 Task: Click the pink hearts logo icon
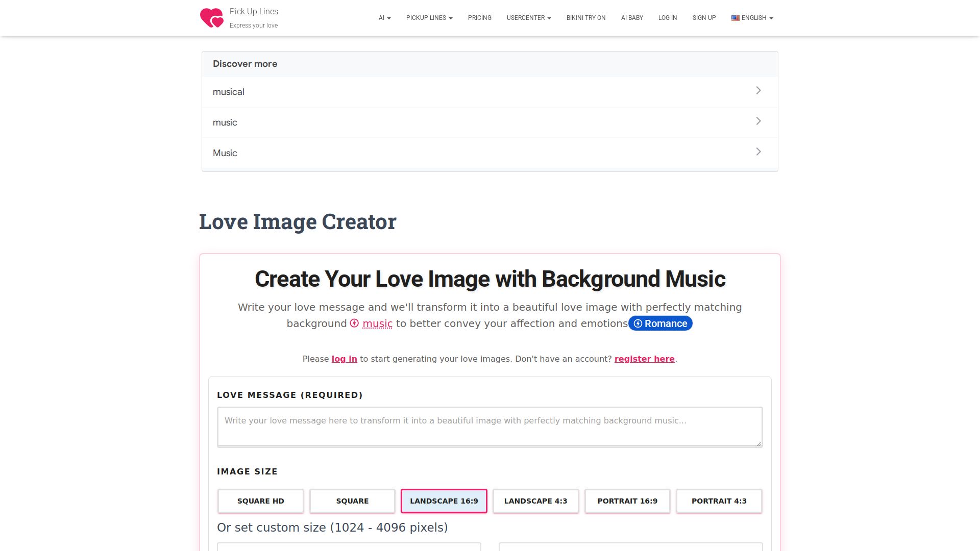click(212, 18)
